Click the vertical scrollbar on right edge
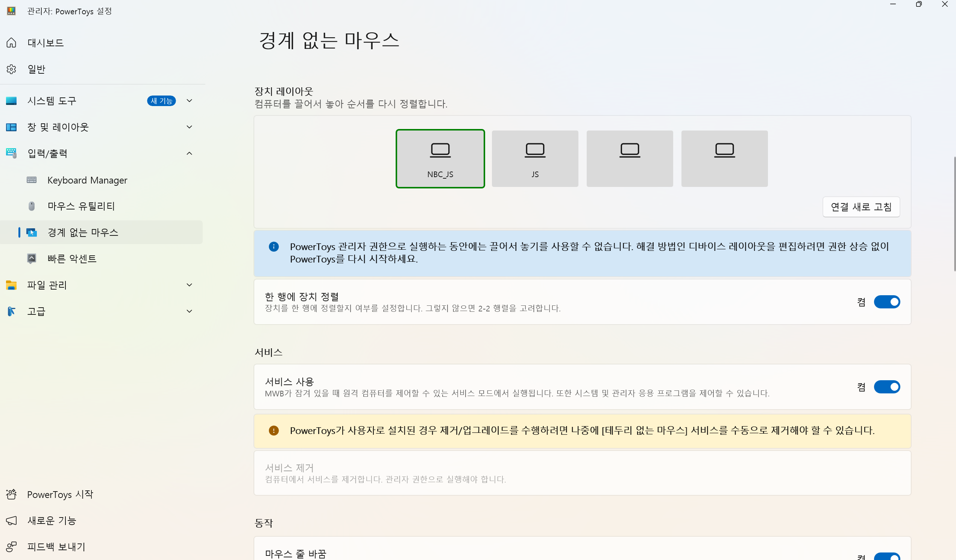The width and height of the screenshot is (956, 560). point(954,213)
